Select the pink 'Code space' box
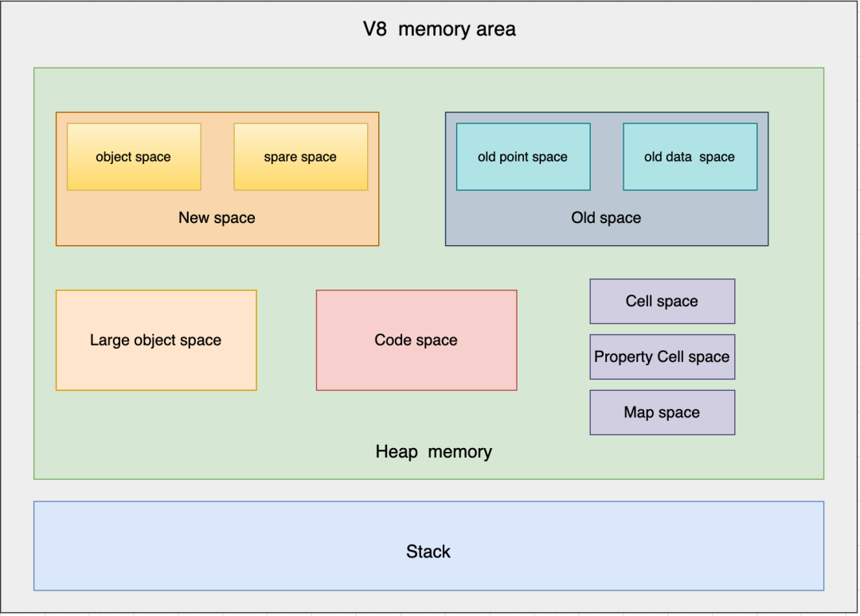This screenshot has width=860, height=616. (x=416, y=341)
